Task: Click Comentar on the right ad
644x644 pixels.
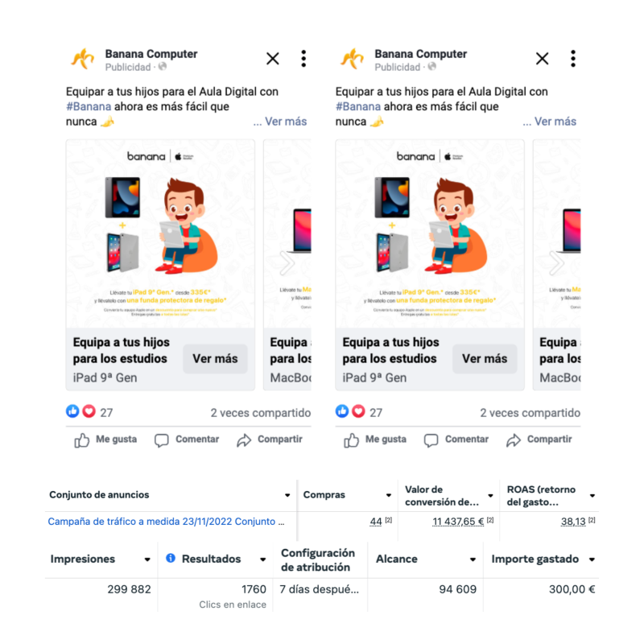Action: (456, 440)
